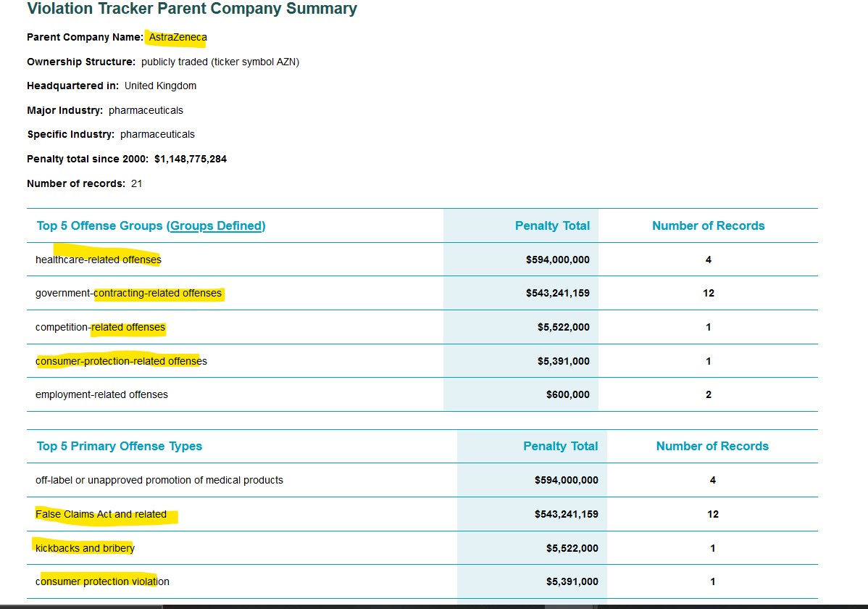Click the penalty total $1,148,775,284

point(191,159)
